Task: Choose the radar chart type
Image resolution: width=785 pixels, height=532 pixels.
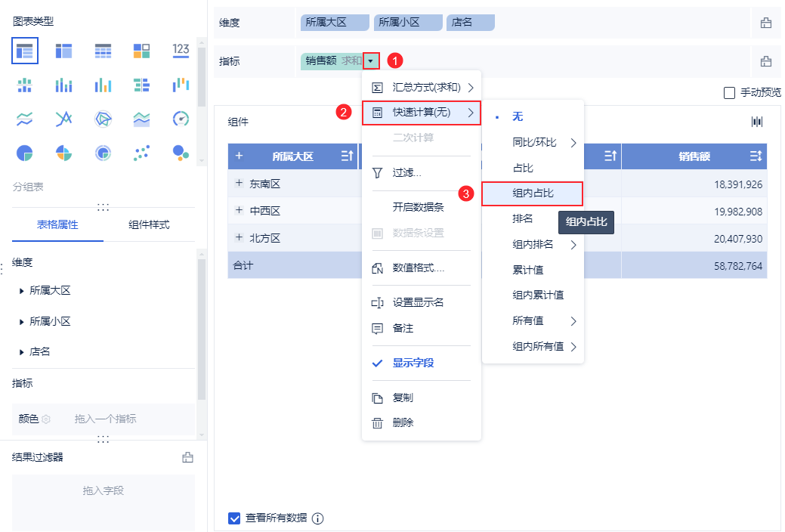Action: coord(103,119)
